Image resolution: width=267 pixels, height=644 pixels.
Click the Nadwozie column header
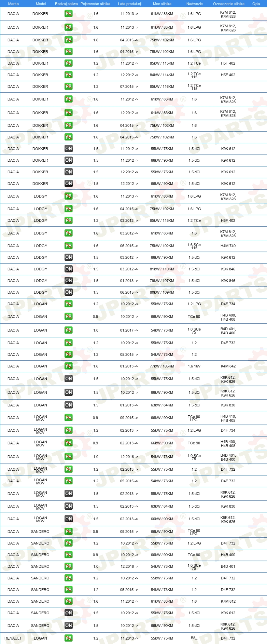point(195,4)
